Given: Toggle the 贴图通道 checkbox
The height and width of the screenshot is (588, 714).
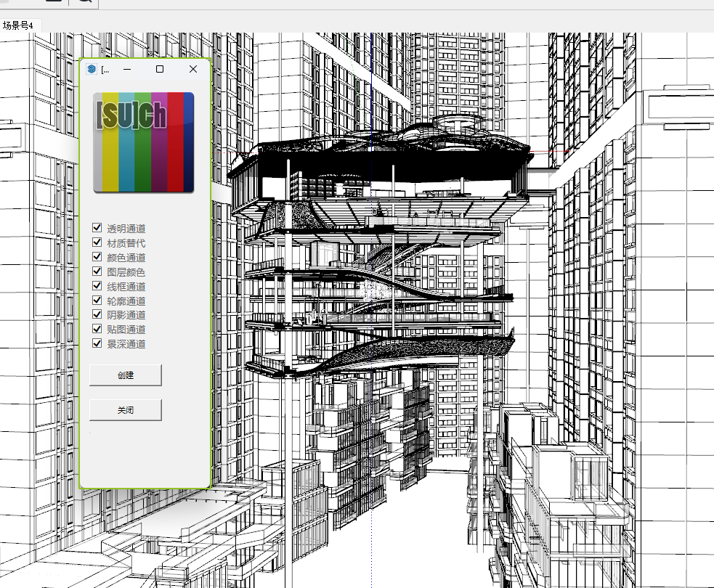Looking at the screenshot, I should 97,329.
